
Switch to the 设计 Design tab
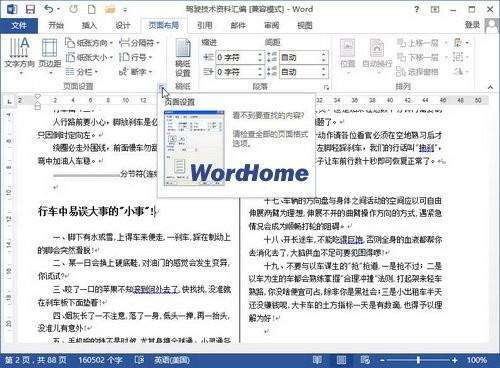pos(122,25)
